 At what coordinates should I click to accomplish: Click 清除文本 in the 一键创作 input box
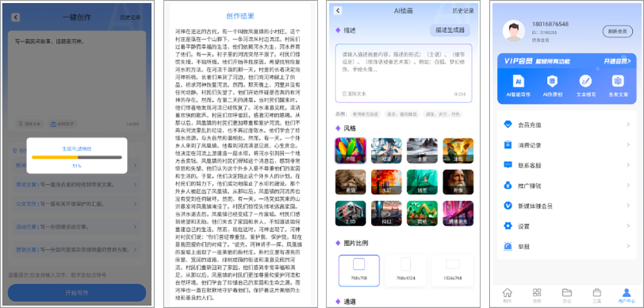pyautogui.click(x=30, y=124)
